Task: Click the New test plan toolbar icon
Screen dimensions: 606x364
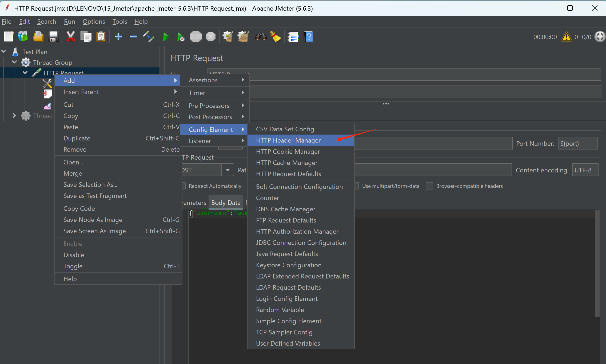Action: 9,37
